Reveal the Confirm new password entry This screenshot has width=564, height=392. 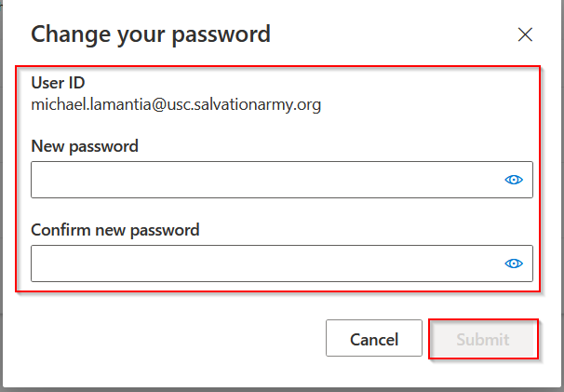tap(514, 264)
